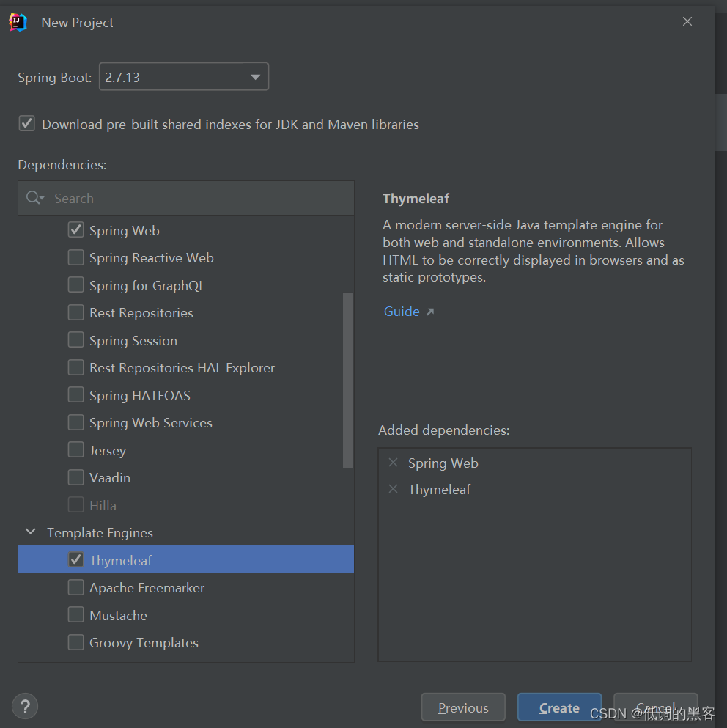The image size is (727, 728).
Task: Click the search magnifier icon
Action: [34, 198]
